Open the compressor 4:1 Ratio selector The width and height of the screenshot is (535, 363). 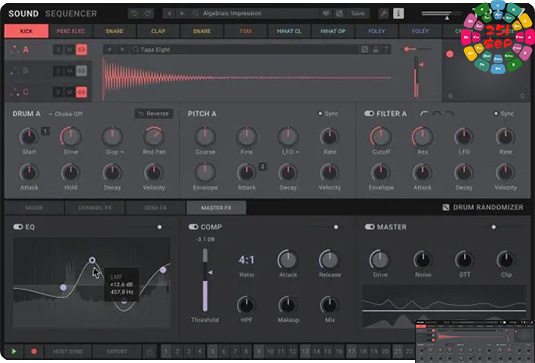tap(246, 260)
